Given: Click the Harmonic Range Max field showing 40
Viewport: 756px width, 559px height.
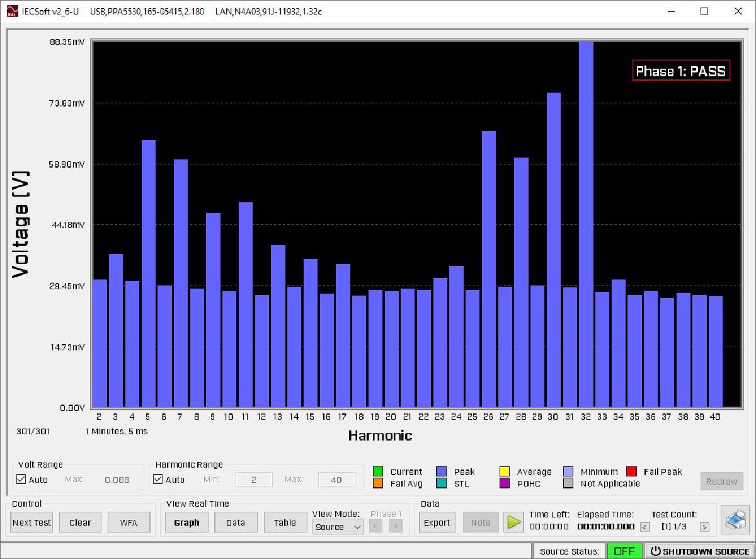Looking at the screenshot, I should pyautogui.click(x=336, y=479).
